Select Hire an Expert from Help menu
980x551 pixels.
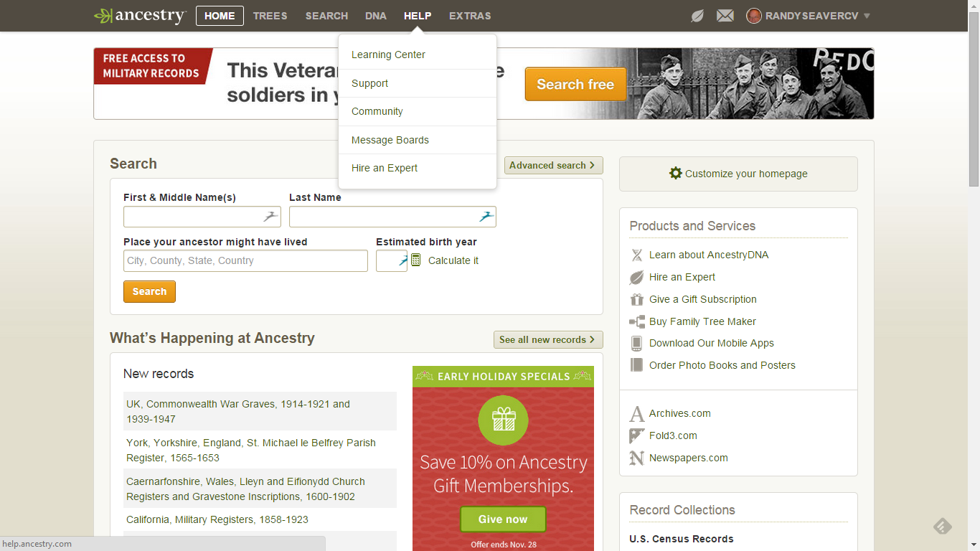point(418,168)
